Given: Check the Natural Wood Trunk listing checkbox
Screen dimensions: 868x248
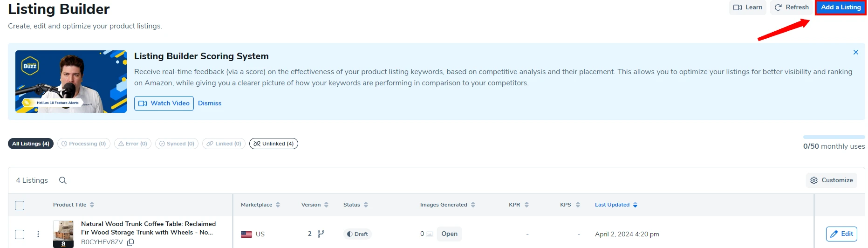Looking at the screenshot, I should [20, 234].
